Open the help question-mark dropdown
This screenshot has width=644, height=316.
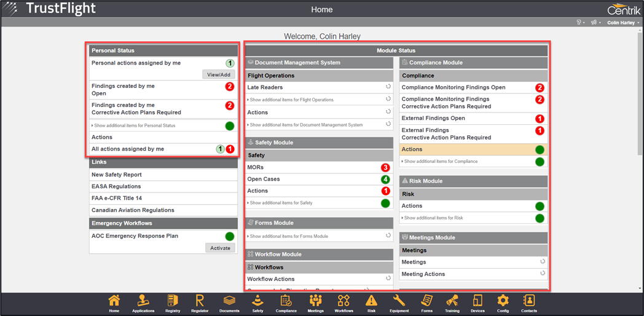tap(579, 23)
